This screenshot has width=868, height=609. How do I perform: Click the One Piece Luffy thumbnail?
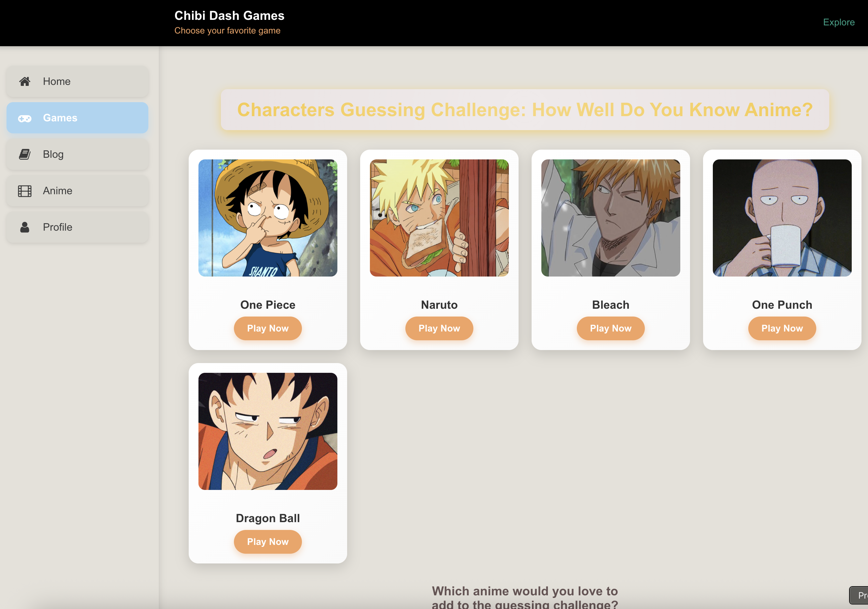pyautogui.click(x=268, y=218)
